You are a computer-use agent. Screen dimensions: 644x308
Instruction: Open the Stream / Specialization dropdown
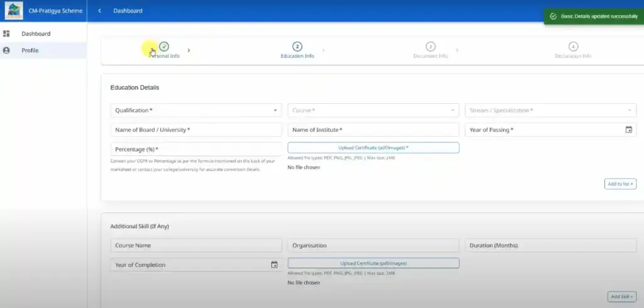pyautogui.click(x=550, y=110)
